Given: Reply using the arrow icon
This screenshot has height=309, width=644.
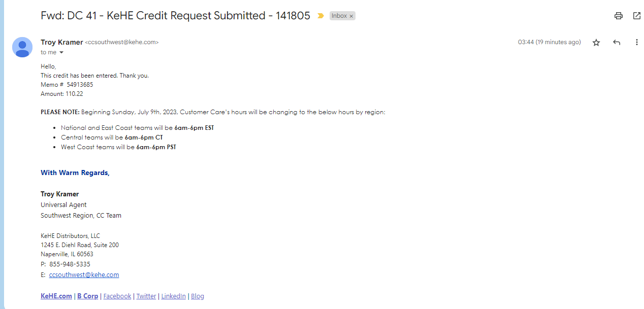Looking at the screenshot, I should click(x=617, y=43).
